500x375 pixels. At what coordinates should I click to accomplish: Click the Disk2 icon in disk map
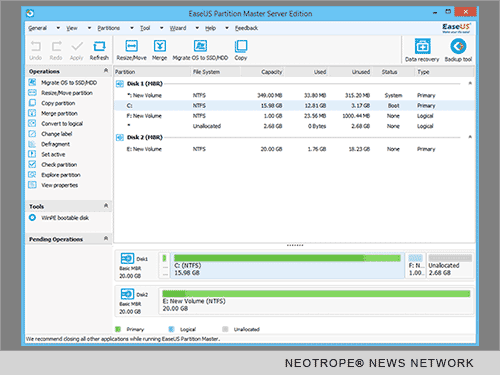127,294
